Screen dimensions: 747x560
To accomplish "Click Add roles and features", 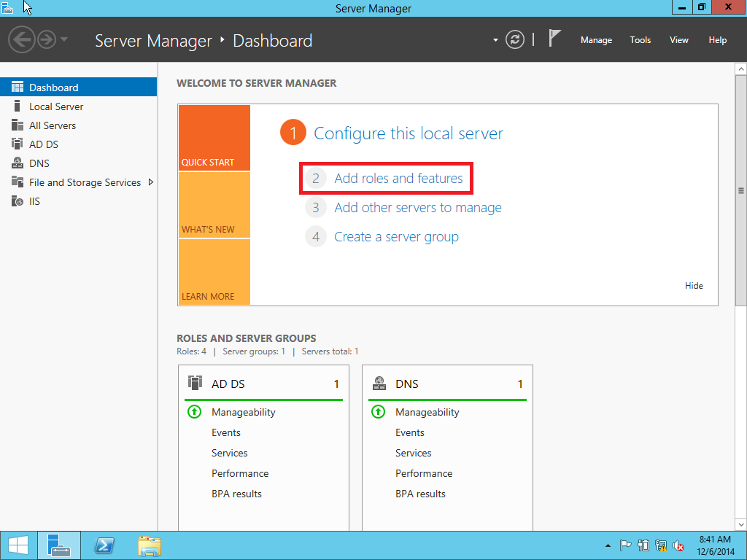I will [x=399, y=177].
